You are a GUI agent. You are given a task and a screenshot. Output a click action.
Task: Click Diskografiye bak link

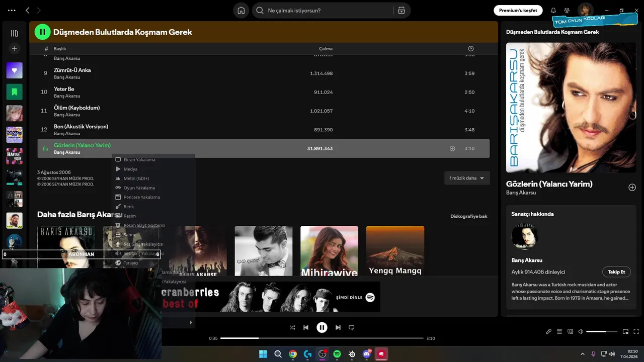coord(468,216)
